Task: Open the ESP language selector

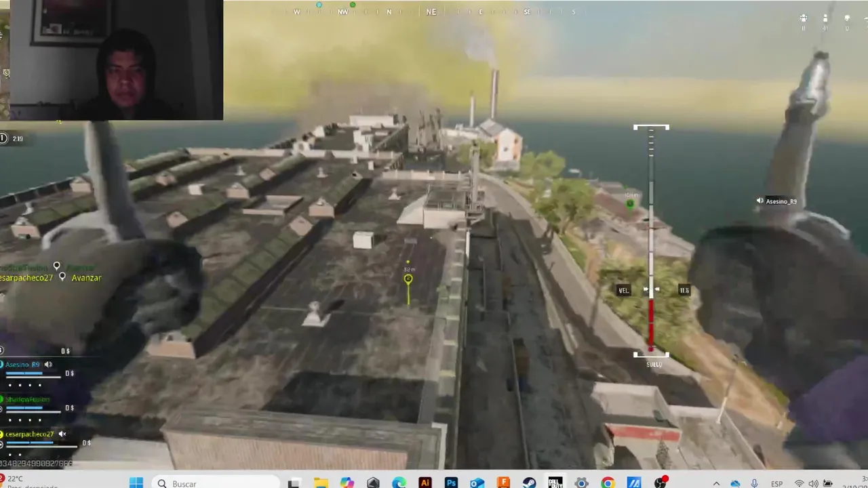Action: (777, 484)
